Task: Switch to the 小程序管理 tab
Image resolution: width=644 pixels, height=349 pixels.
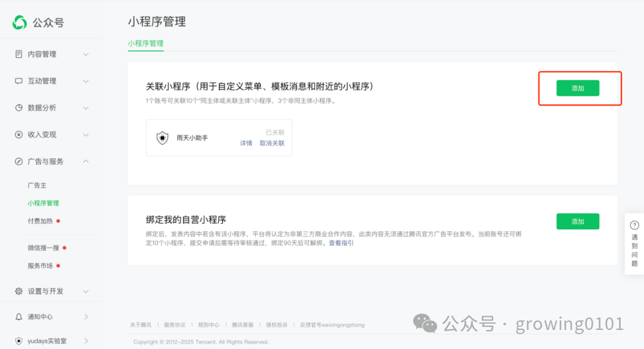Action: tap(145, 43)
